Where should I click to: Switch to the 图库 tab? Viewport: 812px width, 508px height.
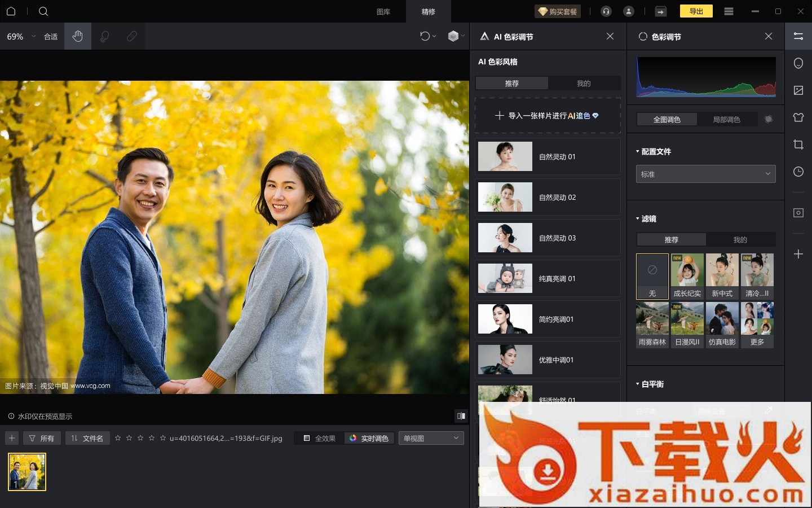point(383,11)
